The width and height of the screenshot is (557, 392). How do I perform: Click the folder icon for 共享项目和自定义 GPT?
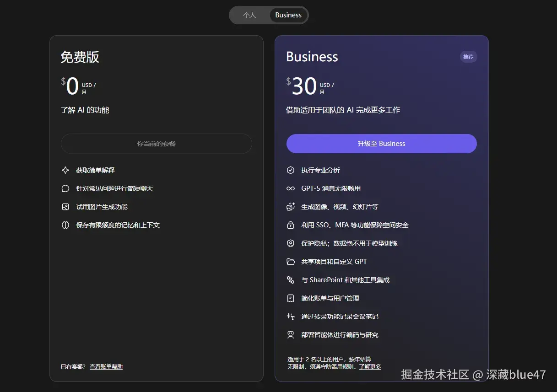[x=291, y=261]
